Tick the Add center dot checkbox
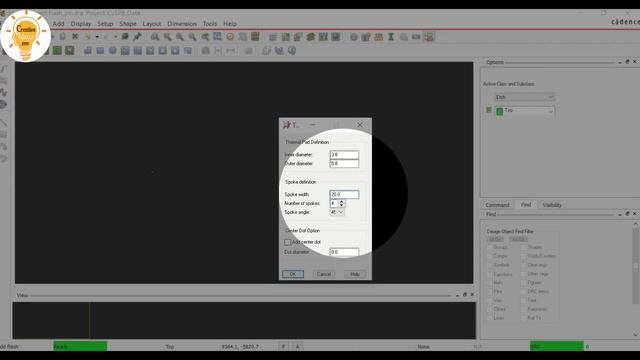Image resolution: width=640 pixels, height=360 pixels. (x=287, y=242)
